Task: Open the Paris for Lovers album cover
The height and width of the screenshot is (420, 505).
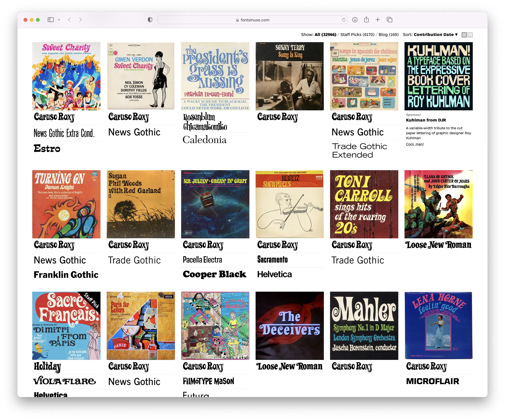Action: 141,326
